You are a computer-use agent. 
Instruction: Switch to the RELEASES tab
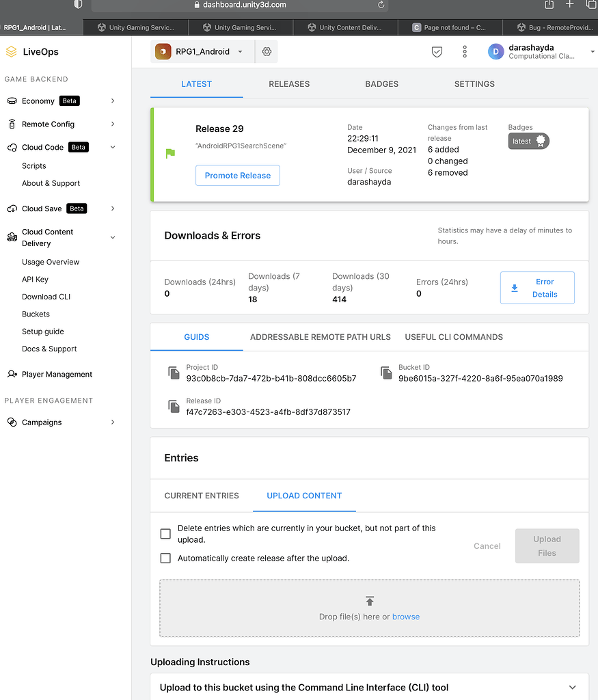[x=288, y=83]
